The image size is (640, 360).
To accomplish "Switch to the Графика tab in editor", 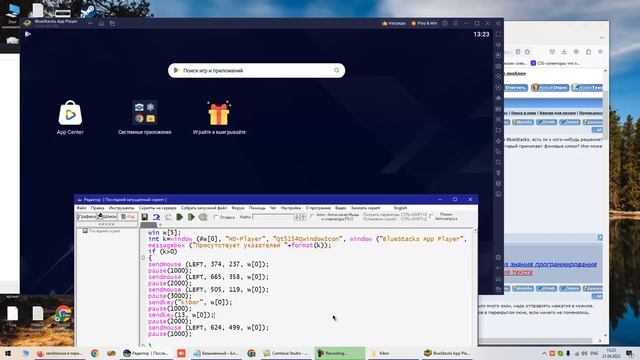I will 87,217.
